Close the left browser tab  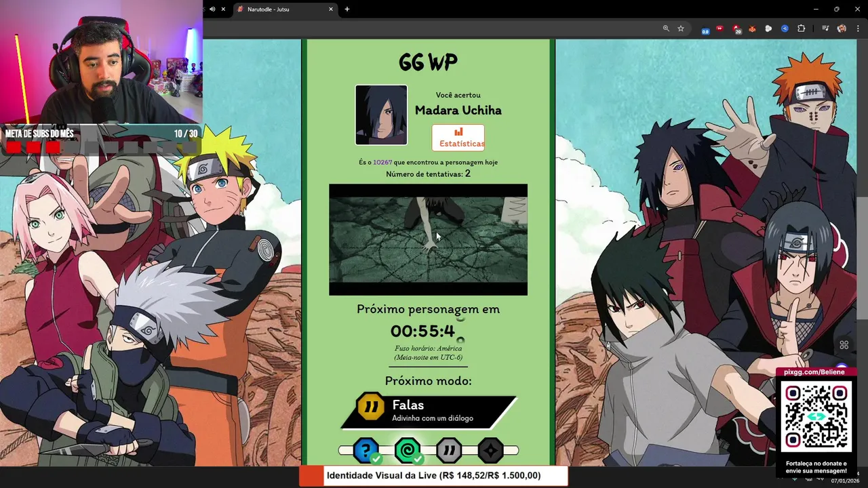224,9
